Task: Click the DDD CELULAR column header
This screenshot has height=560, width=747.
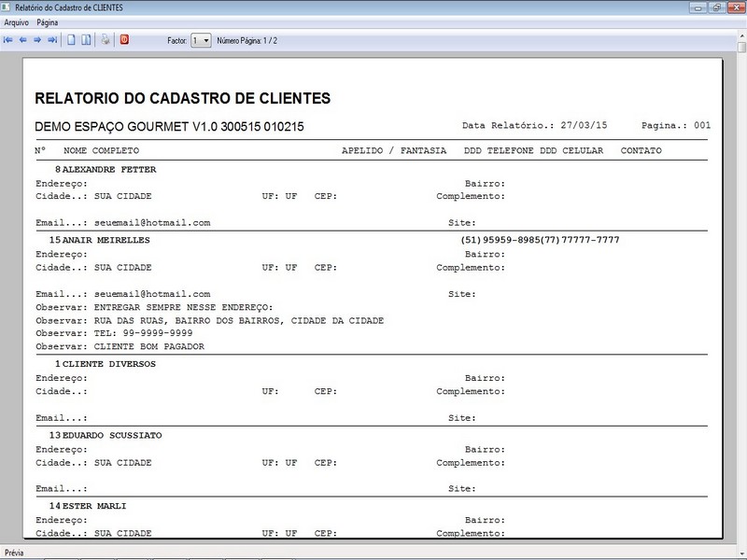Action: (x=571, y=150)
